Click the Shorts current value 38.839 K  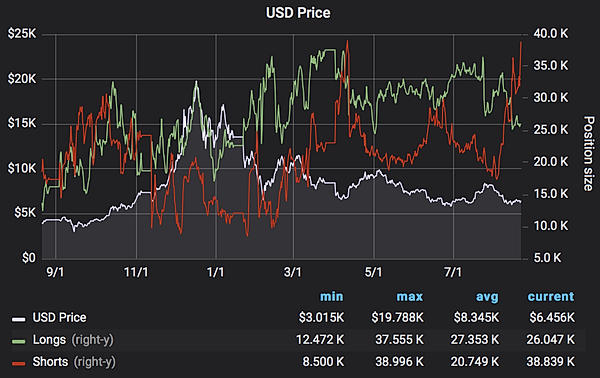pos(550,362)
